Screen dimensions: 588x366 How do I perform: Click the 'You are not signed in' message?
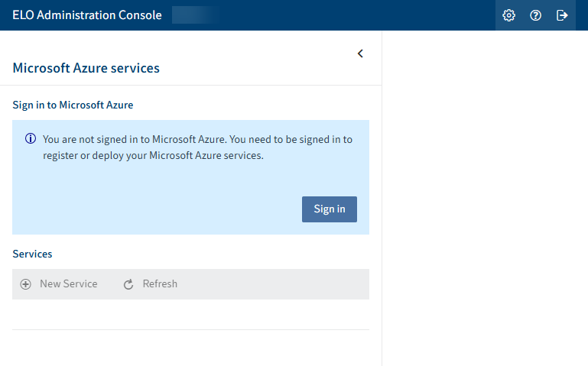pyautogui.click(x=197, y=147)
